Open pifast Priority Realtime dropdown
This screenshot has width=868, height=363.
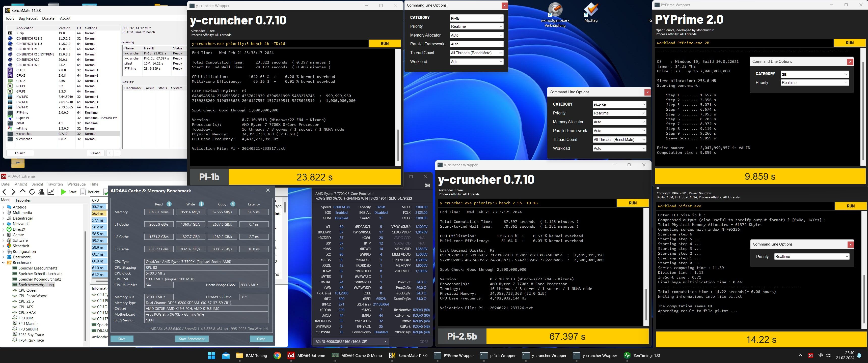pyautogui.click(x=812, y=257)
